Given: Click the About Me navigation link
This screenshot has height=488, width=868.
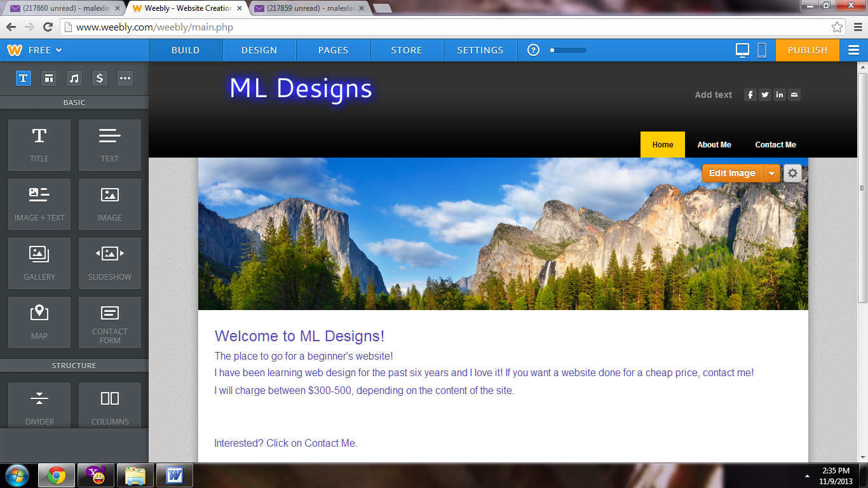Looking at the screenshot, I should (x=714, y=145).
